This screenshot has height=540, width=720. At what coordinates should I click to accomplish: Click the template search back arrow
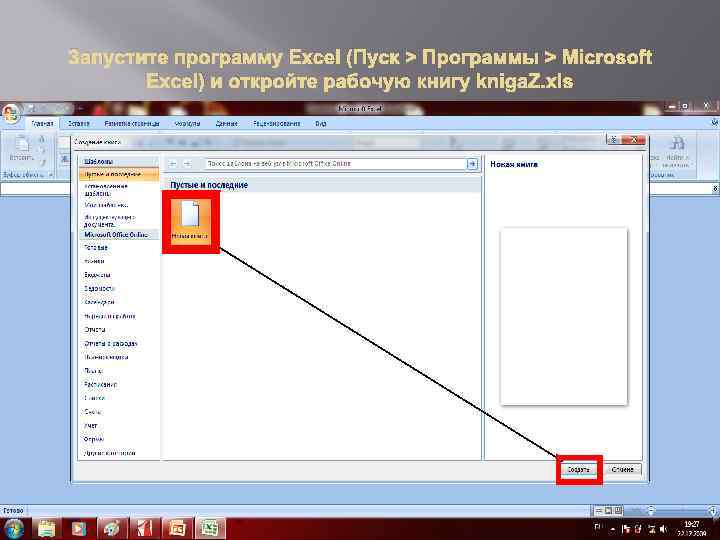[173, 163]
